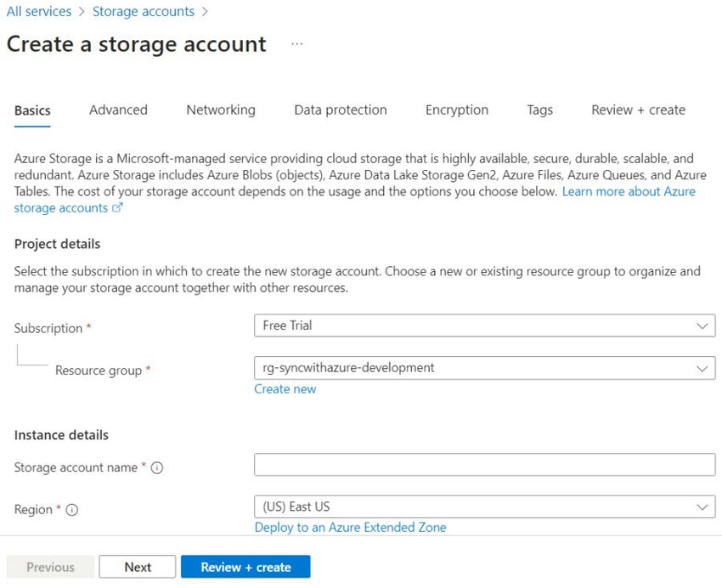The height and width of the screenshot is (588, 722).
Task: Open the Subscription dropdown
Action: (x=484, y=325)
